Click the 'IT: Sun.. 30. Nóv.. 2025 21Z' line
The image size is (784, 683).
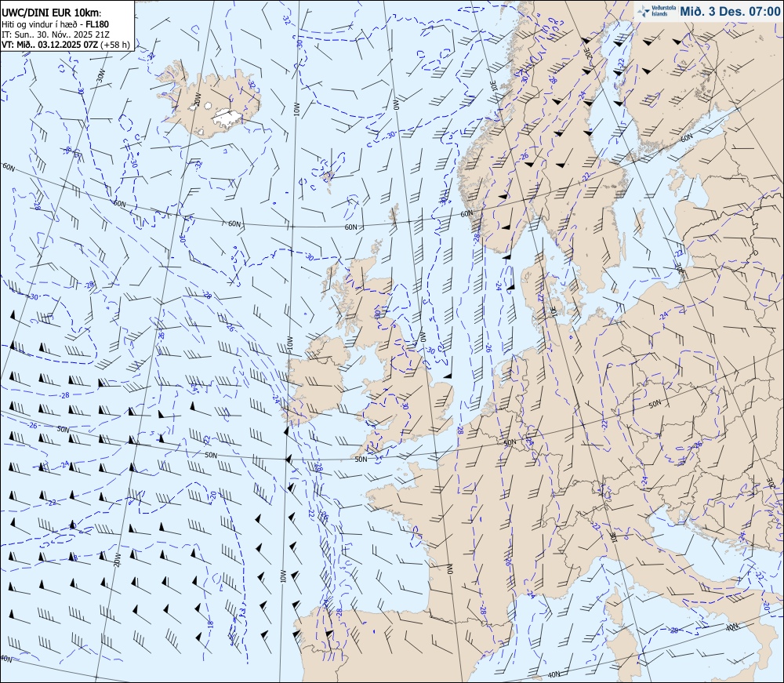(55, 35)
